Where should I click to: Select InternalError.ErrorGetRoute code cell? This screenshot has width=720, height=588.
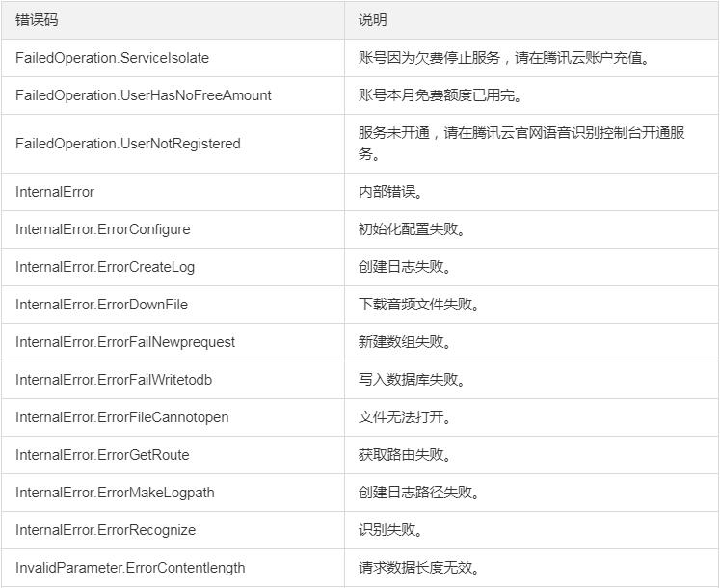[173, 455]
